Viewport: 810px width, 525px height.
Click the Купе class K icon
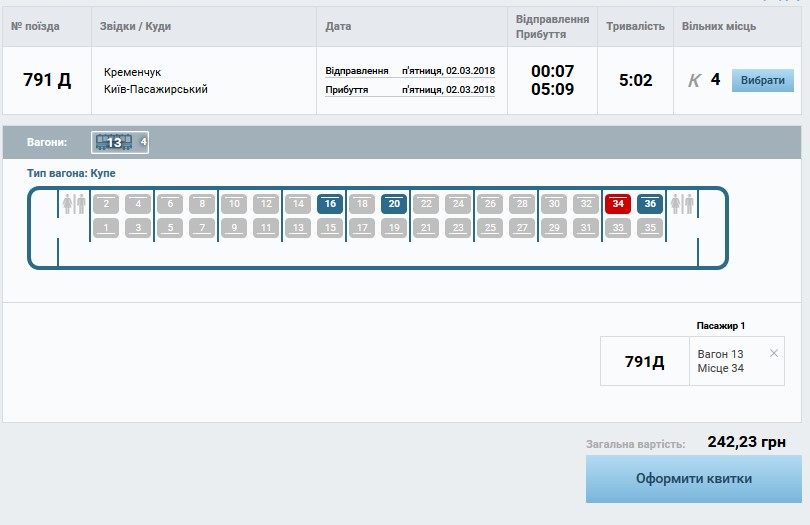tap(694, 80)
